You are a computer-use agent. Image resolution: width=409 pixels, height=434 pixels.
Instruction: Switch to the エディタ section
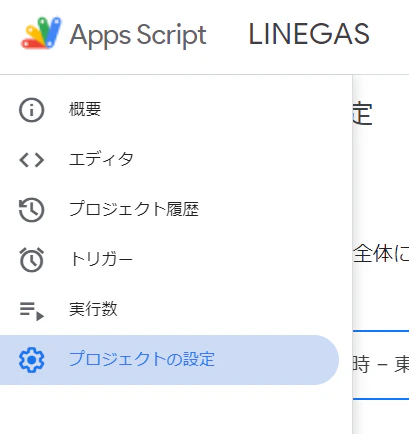[101, 159]
